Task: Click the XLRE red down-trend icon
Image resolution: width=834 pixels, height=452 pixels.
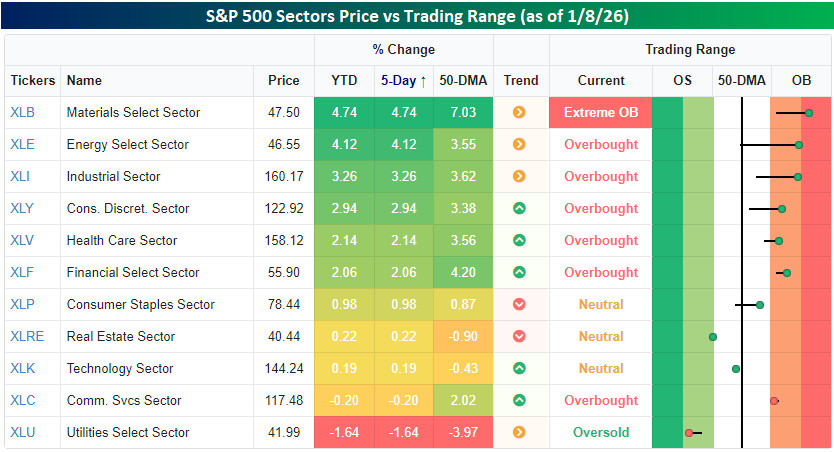Action: click(519, 337)
